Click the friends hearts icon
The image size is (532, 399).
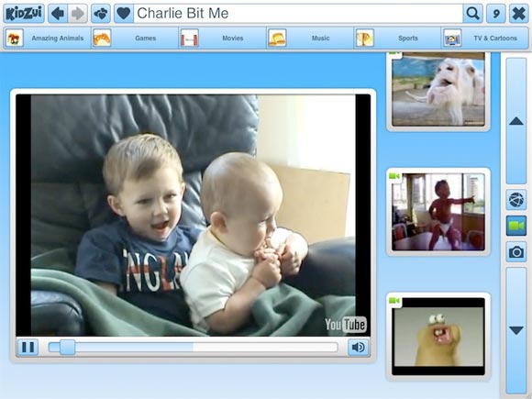(101, 14)
